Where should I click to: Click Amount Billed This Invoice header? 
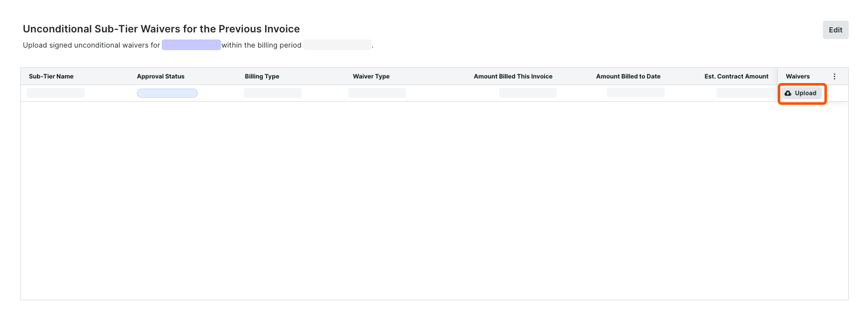(513, 76)
